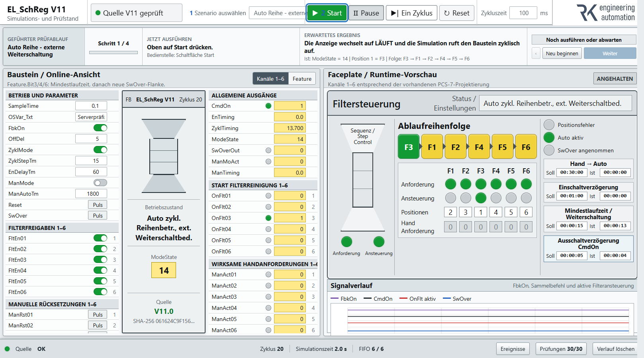Open the Prüfungen 30/30 results
The height and width of the screenshot is (358, 644).
point(561,349)
